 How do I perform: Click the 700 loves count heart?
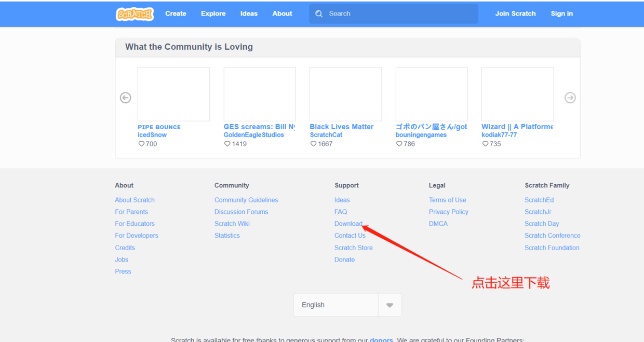pos(141,144)
